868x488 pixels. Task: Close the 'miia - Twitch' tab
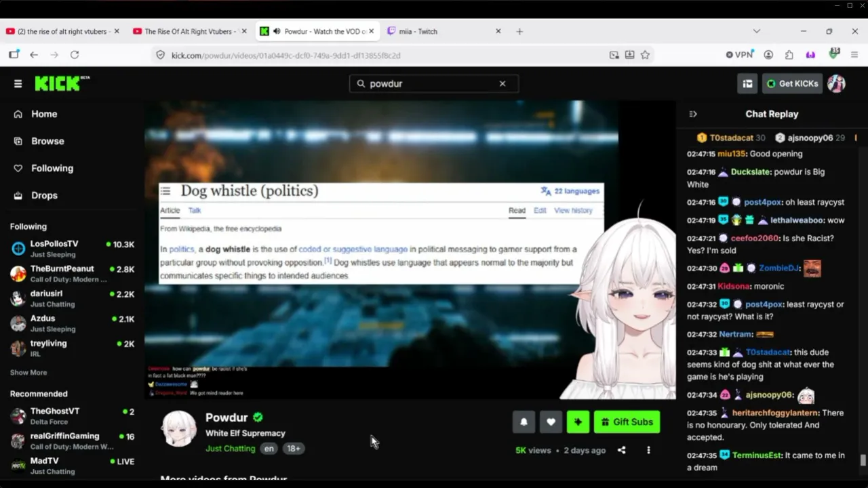tap(498, 31)
